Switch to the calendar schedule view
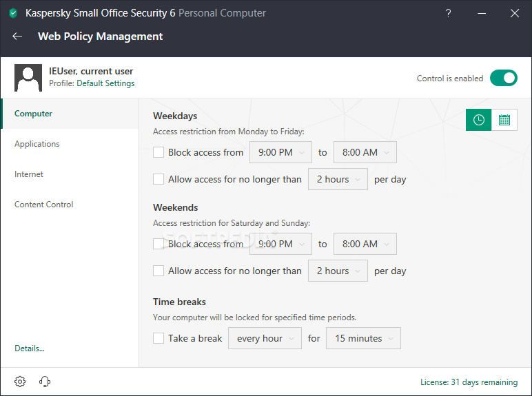532x396 pixels. 504,120
